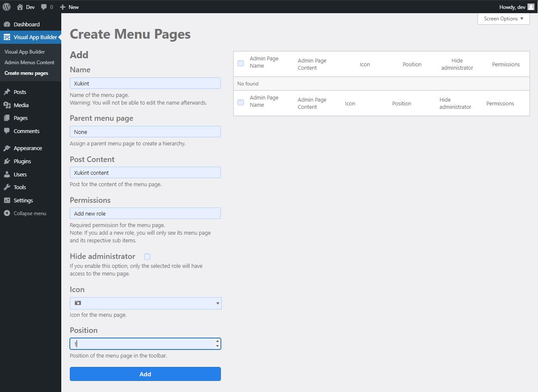Click Permissions column header in table
The height and width of the screenshot is (392, 538).
pos(506,64)
